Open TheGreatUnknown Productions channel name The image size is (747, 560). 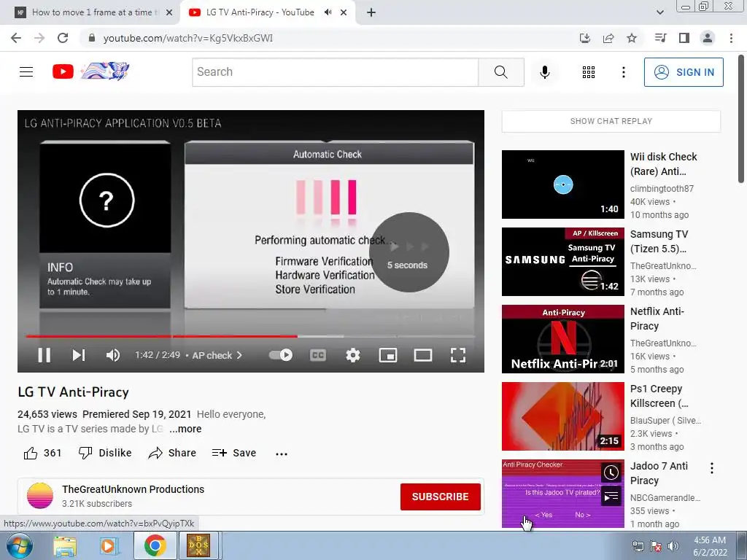coord(133,489)
